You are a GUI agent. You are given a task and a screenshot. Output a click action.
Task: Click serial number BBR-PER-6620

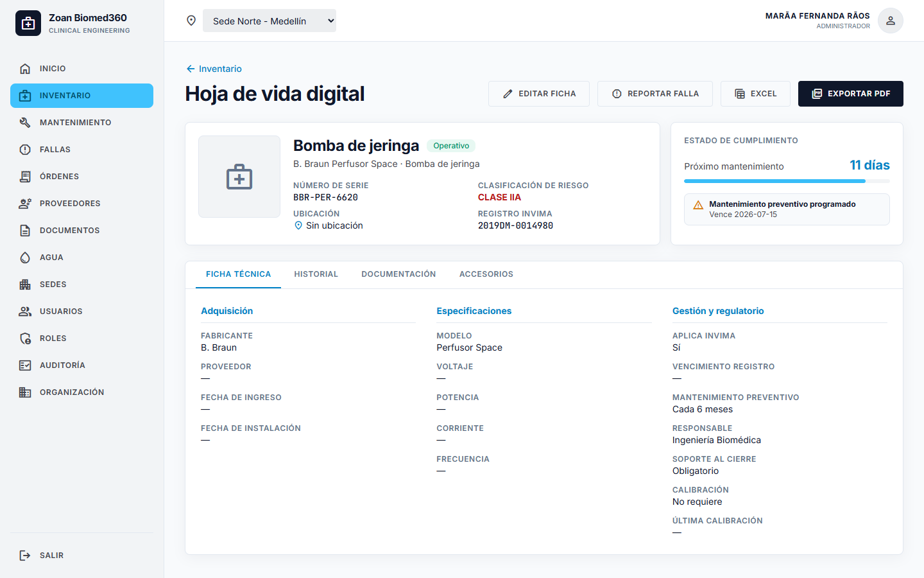pos(325,197)
